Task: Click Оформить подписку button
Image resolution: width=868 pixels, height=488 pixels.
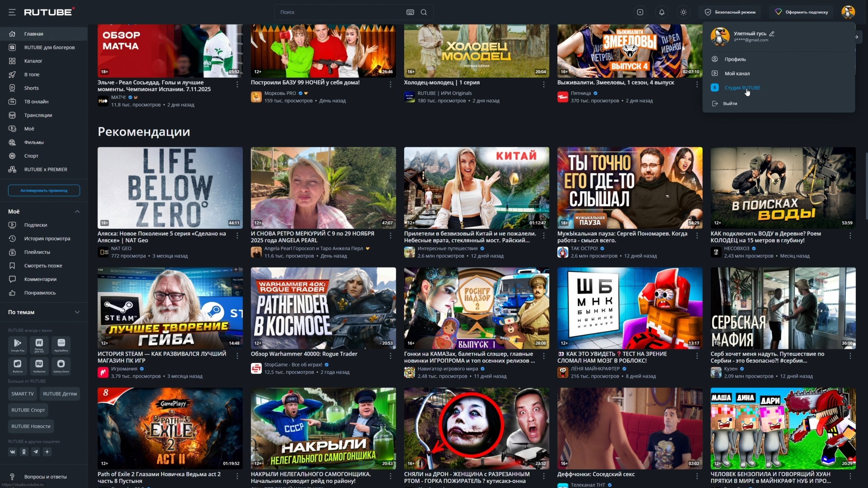Action: (802, 12)
